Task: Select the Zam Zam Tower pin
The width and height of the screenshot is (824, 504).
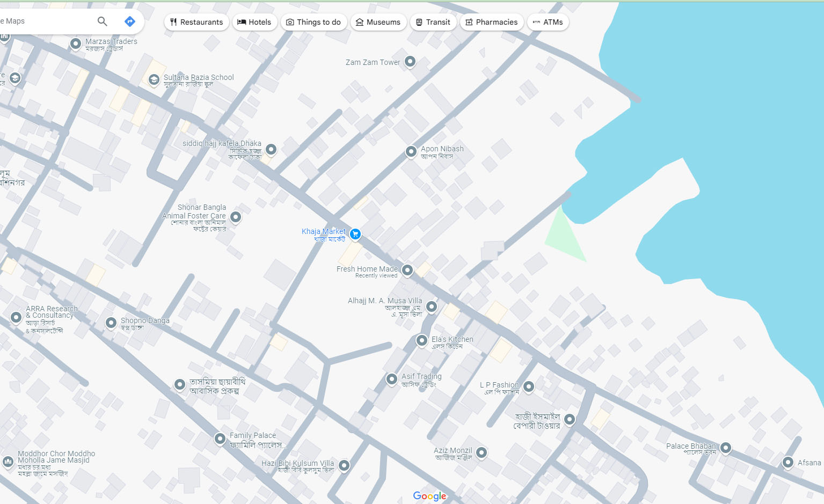Action: (x=410, y=61)
